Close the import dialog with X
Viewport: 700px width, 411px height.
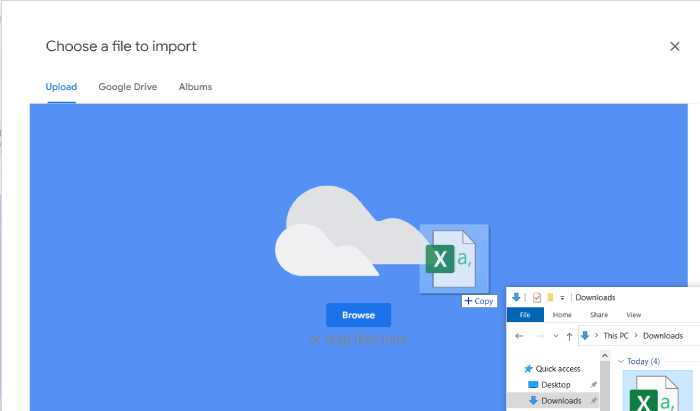tap(674, 46)
